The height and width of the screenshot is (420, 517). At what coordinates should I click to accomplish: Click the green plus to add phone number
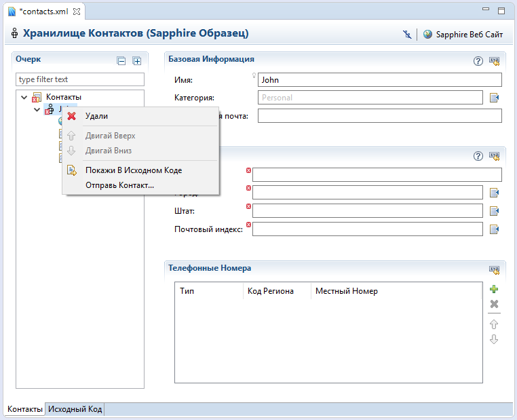point(494,289)
